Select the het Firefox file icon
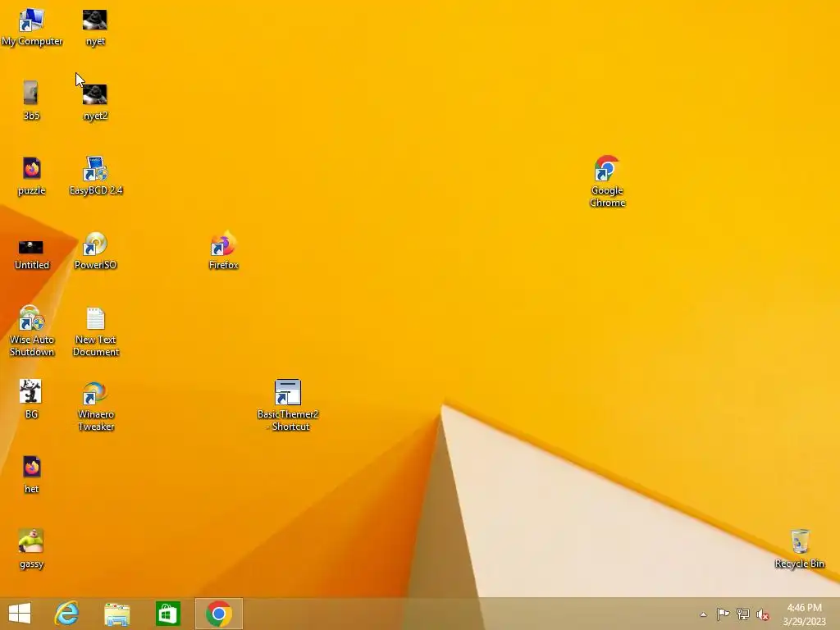The image size is (840, 630). point(31,475)
